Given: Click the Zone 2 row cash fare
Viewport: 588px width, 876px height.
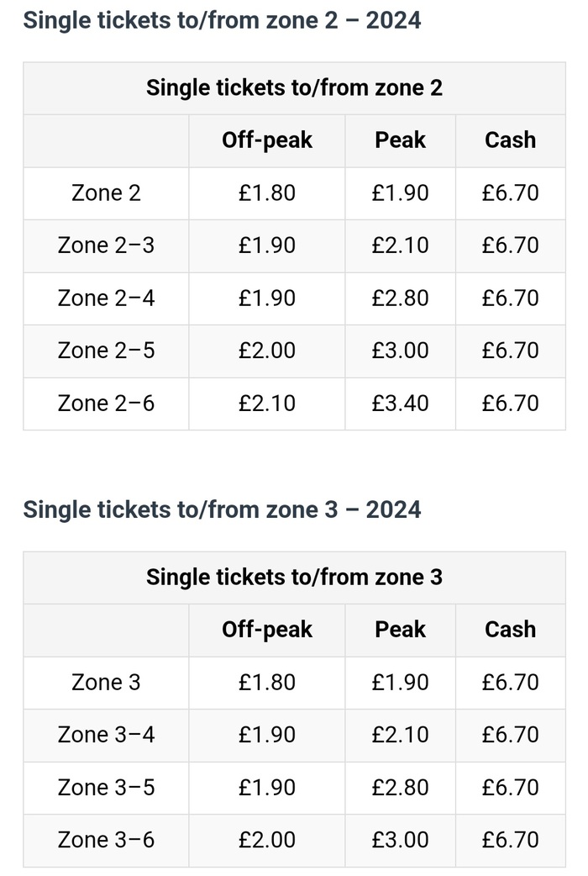Looking at the screenshot, I should 510,193.
